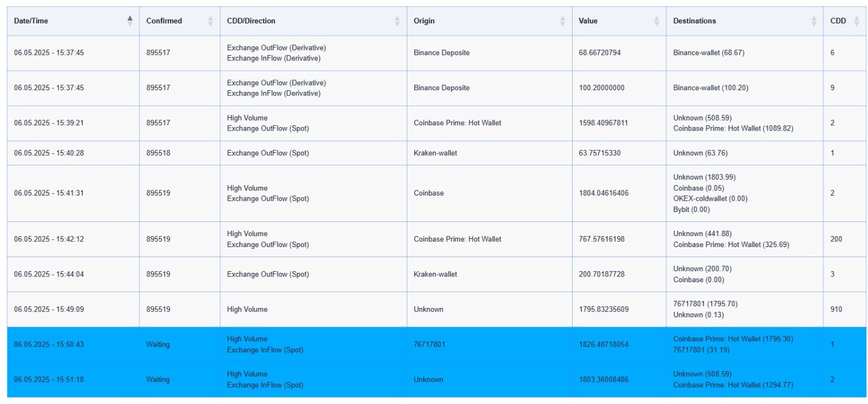
Task: Click CDD value 200
Action: click(836, 239)
